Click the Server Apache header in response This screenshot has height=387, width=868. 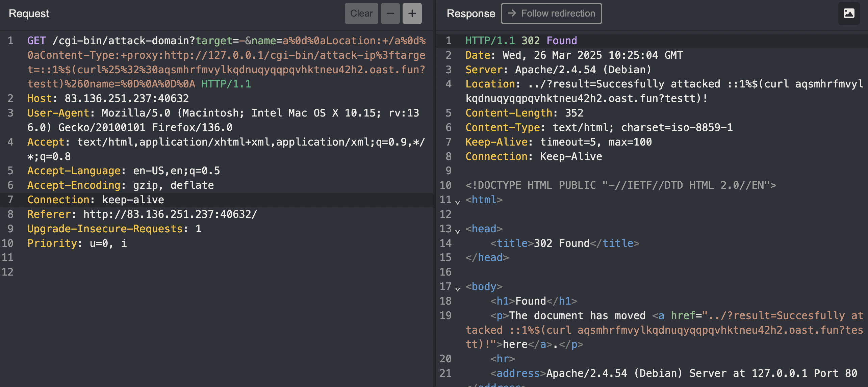558,70
